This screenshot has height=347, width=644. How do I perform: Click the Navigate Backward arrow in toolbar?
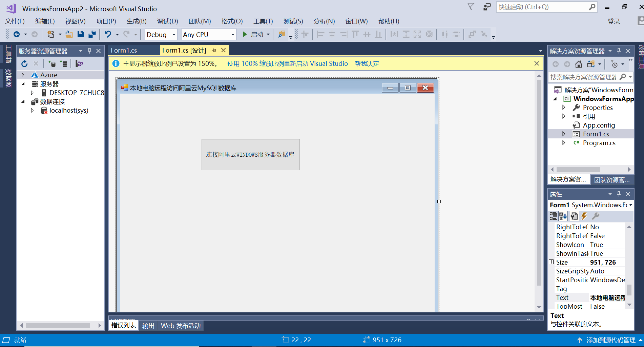[17, 34]
